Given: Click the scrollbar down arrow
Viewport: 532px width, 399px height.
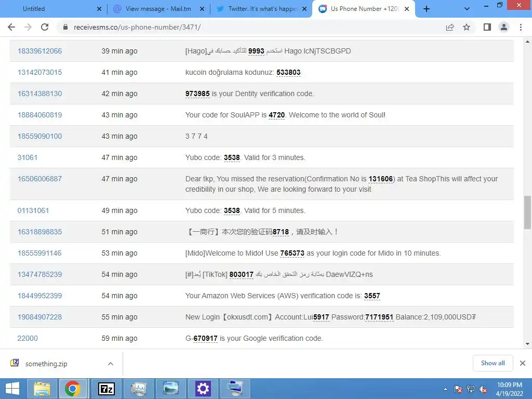Looking at the screenshot, I should [x=527, y=344].
